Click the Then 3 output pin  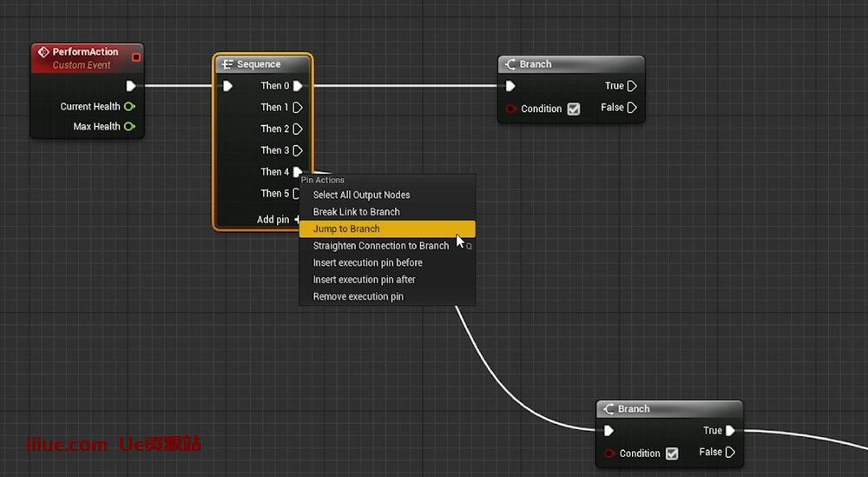298,150
